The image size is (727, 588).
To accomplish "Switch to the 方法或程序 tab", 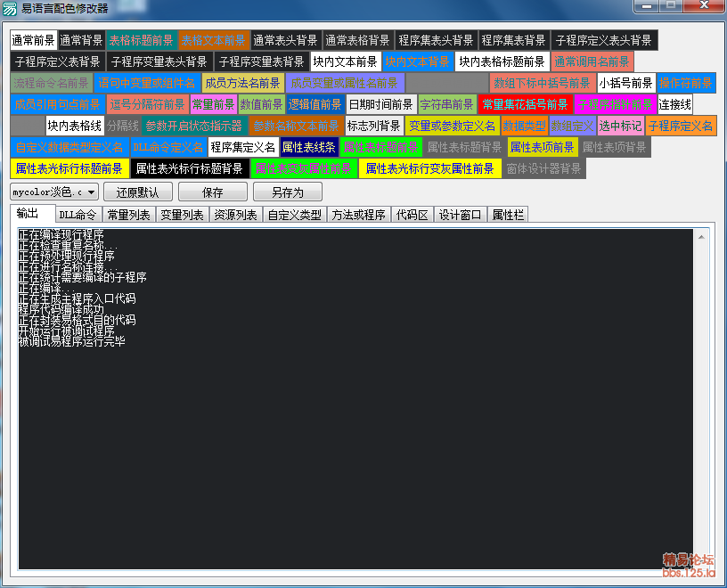I will (359, 215).
